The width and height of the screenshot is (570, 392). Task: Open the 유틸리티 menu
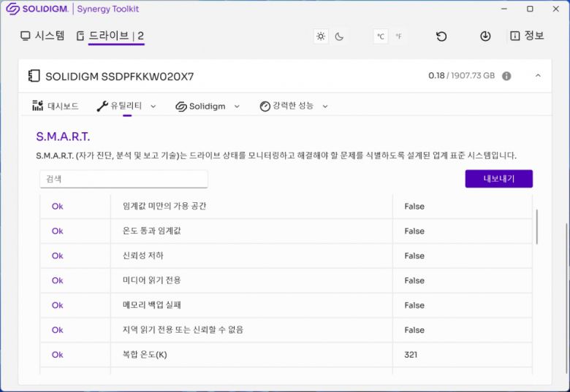126,106
